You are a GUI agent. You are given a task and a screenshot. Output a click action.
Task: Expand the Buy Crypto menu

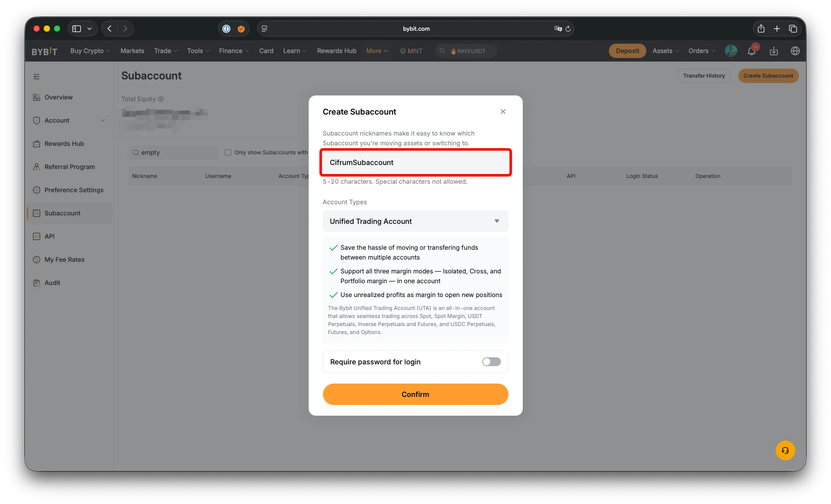90,51
